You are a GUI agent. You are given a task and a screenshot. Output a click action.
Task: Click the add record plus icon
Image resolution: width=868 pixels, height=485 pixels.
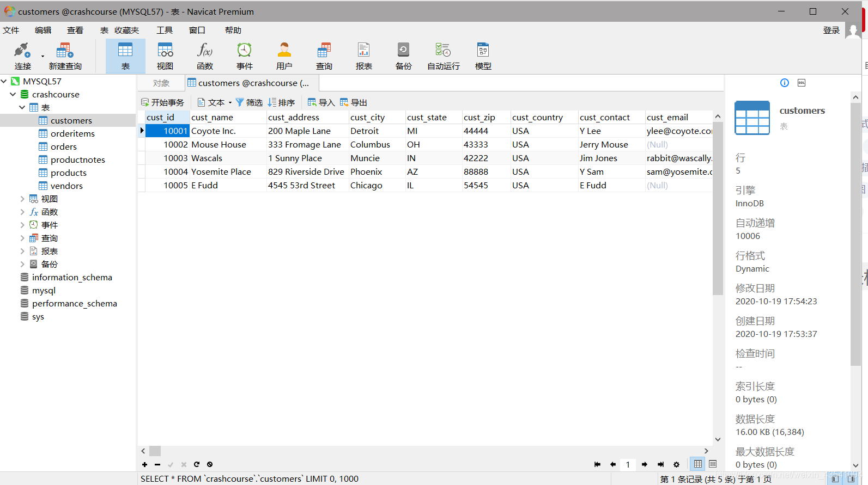(x=144, y=464)
